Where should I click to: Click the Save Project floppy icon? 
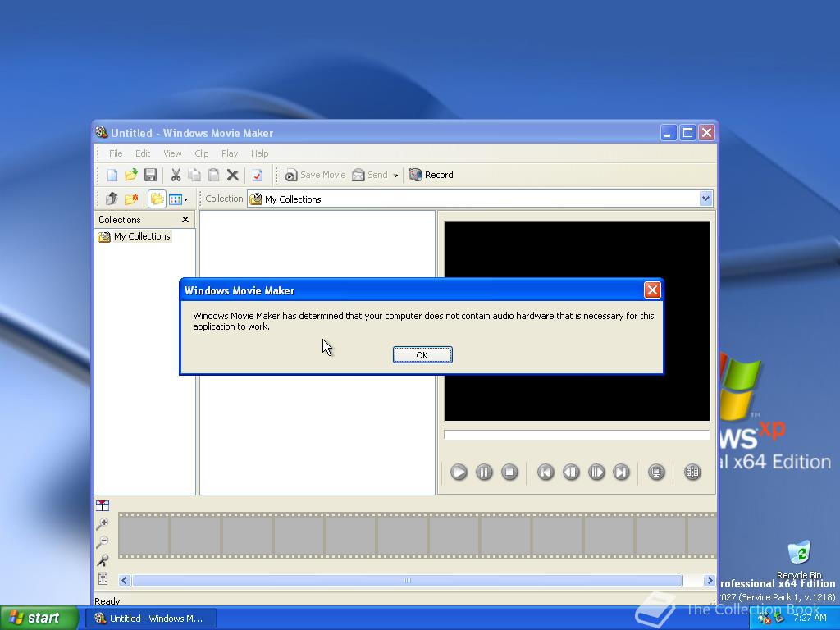[x=151, y=175]
